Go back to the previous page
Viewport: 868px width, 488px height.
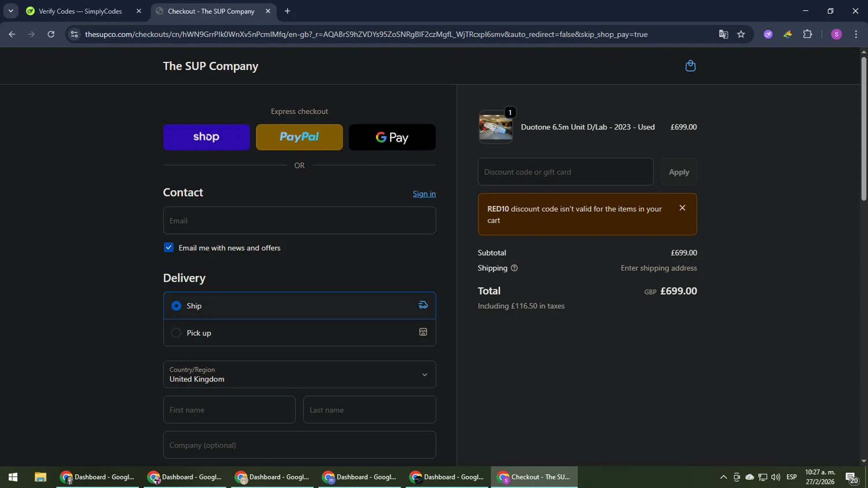[12, 34]
